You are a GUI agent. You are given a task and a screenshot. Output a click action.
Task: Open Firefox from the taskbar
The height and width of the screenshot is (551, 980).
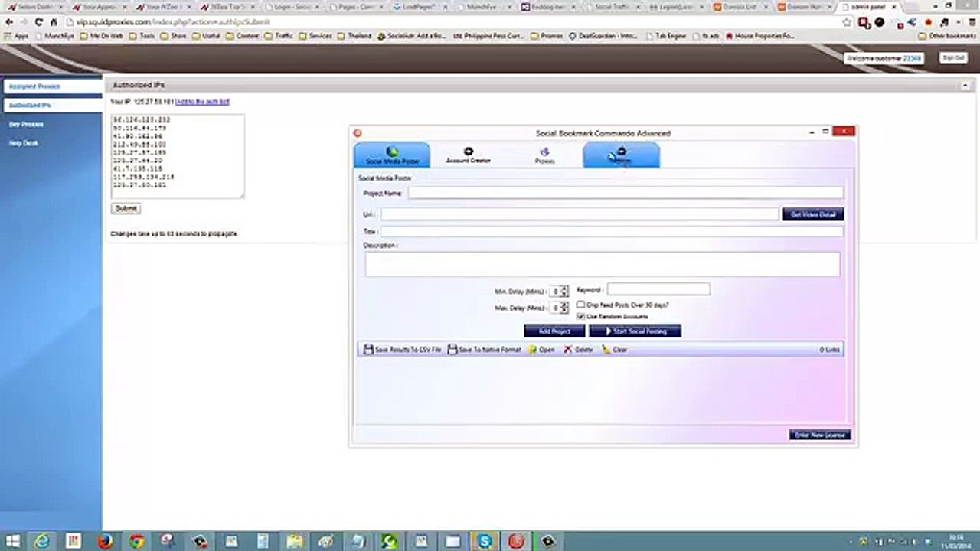[106, 541]
